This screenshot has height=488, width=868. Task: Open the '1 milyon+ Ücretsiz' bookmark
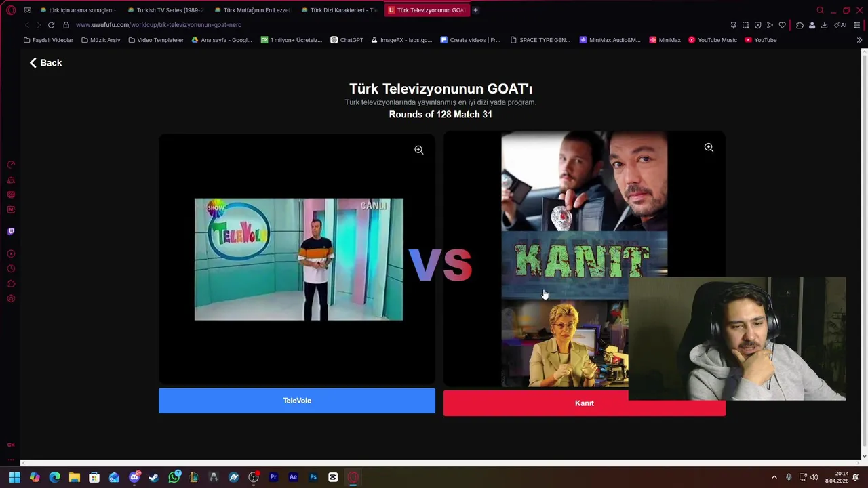click(292, 40)
